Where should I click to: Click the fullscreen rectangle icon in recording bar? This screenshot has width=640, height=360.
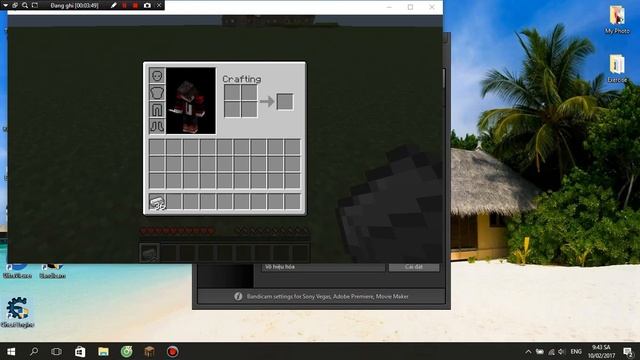point(35,5)
